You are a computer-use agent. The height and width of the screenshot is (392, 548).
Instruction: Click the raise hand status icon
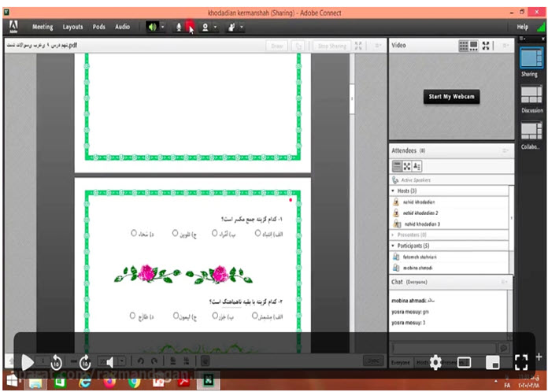pyautogui.click(x=231, y=27)
